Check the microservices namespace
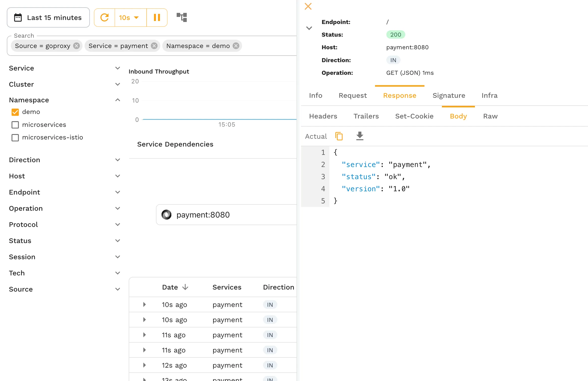Screen dimensions: 588x381 (15, 125)
